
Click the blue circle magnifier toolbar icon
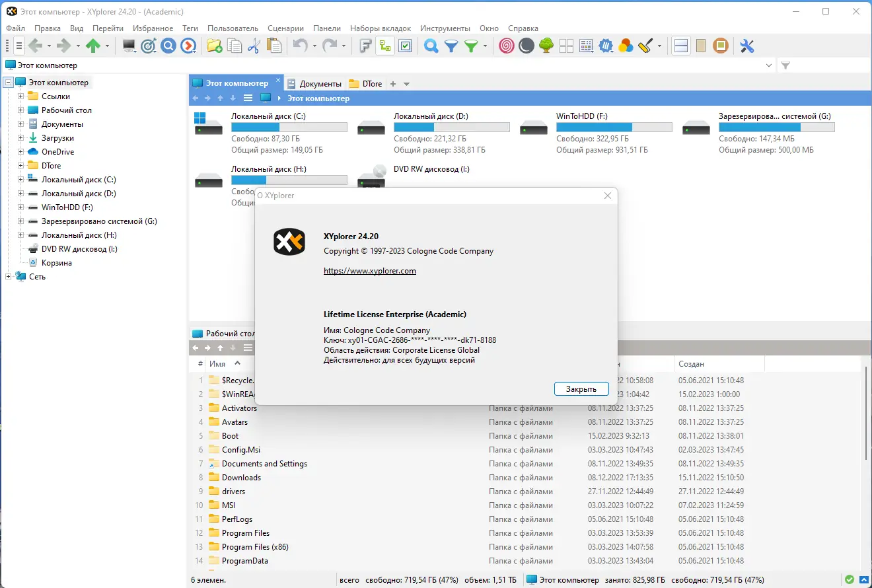(x=168, y=46)
